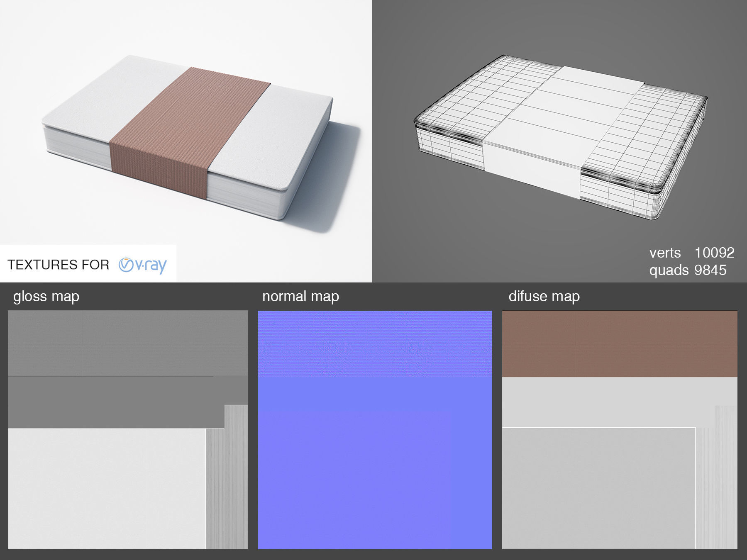Click the 'difuse map' label

coord(544,296)
